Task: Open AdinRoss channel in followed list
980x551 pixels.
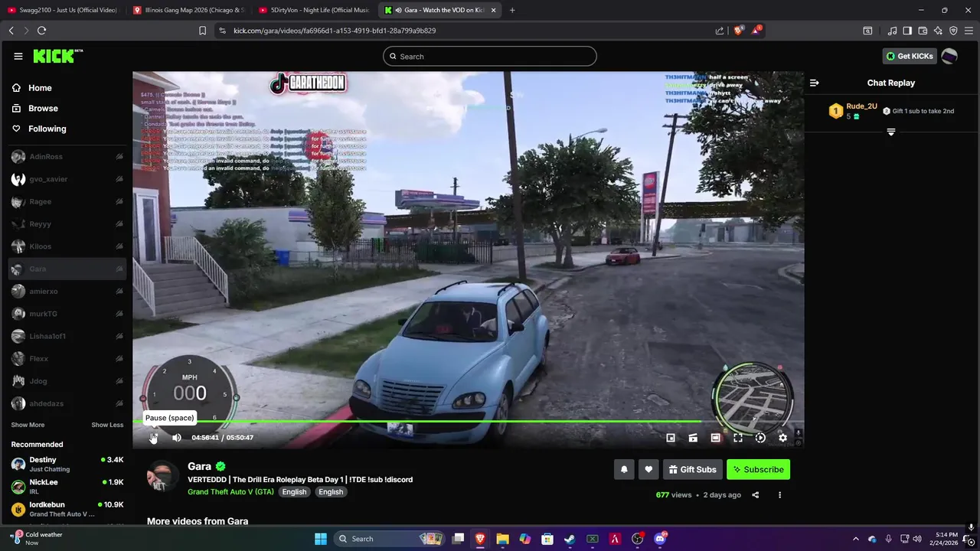Action: coord(67,157)
